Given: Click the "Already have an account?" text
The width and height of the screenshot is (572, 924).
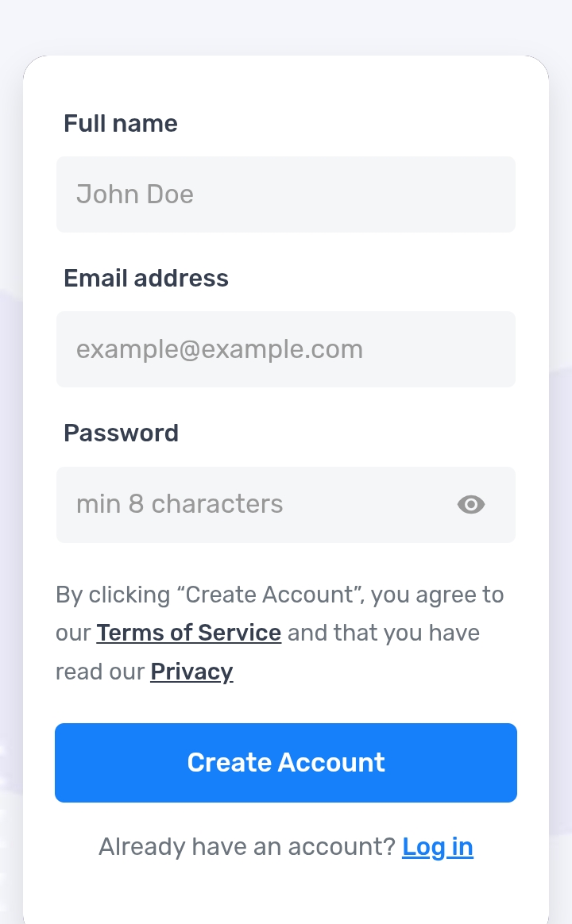Looking at the screenshot, I should [x=246, y=847].
